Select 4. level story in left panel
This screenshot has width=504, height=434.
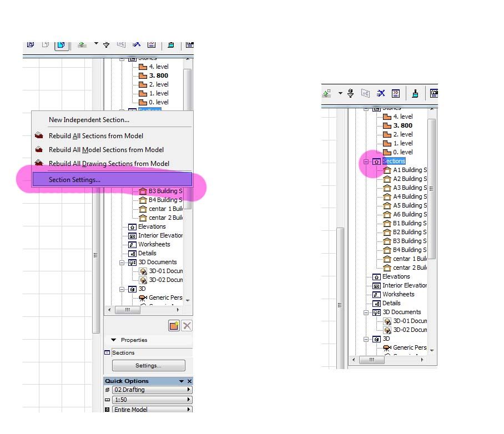tap(158, 67)
